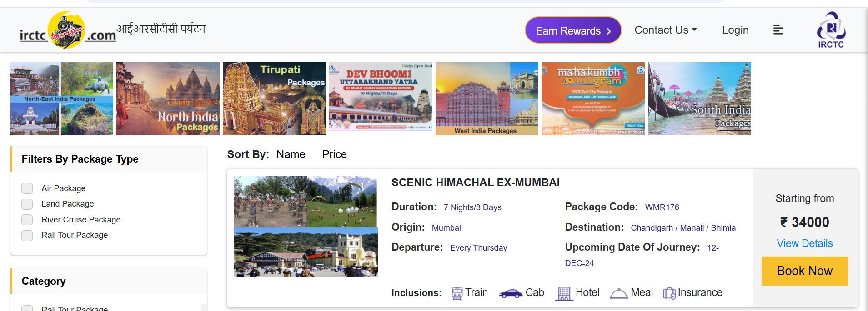Click the IRCTC corporate logo icon

point(831,30)
